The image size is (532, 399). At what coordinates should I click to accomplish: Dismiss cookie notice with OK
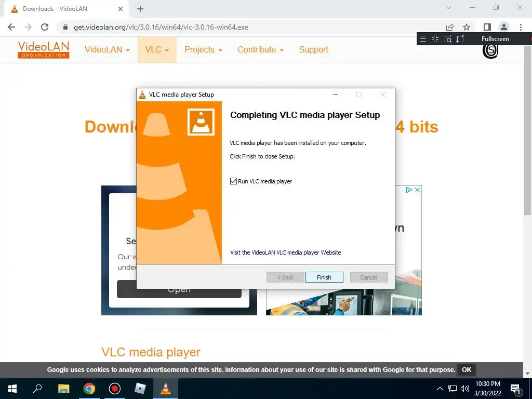tap(467, 369)
